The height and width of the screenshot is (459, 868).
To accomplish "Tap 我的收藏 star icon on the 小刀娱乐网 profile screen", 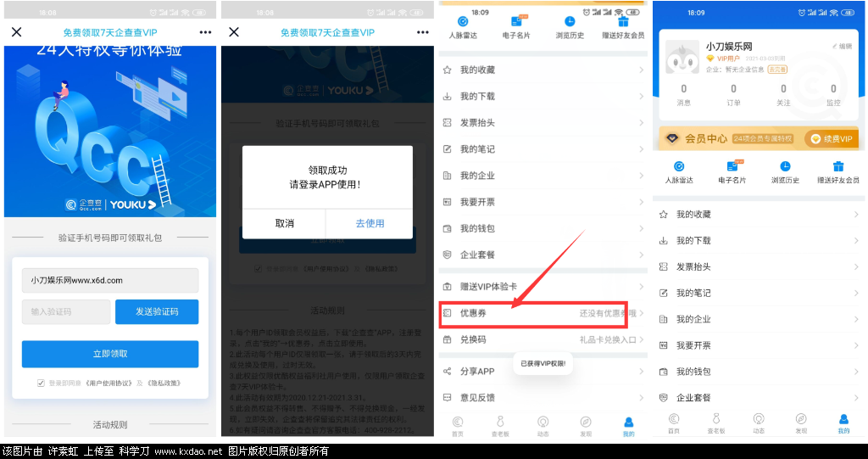I will (663, 214).
